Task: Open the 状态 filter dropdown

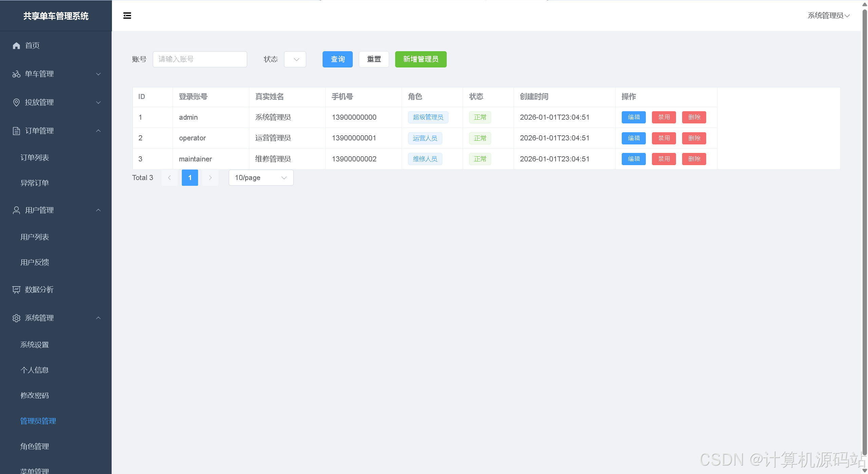Action: point(295,59)
